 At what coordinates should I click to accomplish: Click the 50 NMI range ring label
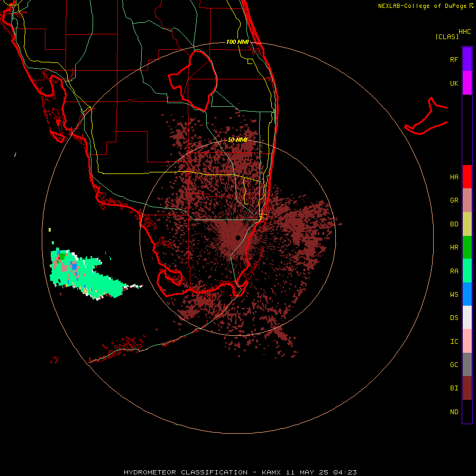[237, 140]
